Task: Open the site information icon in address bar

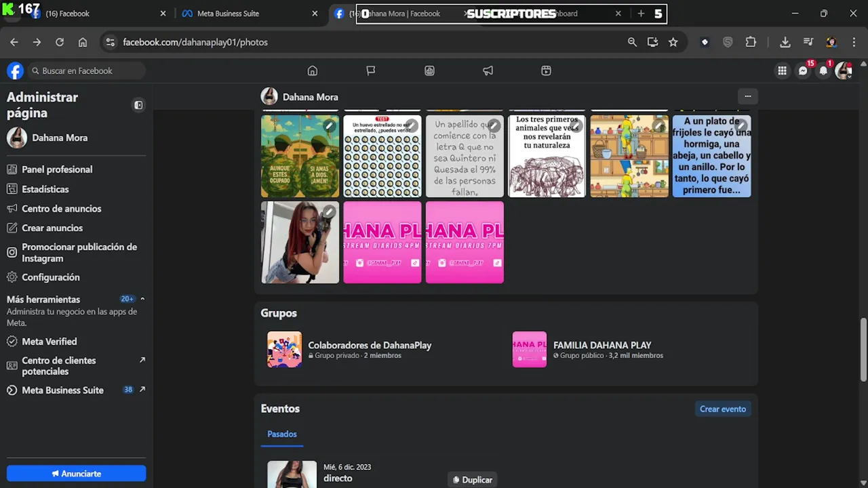Action: pyautogui.click(x=110, y=42)
